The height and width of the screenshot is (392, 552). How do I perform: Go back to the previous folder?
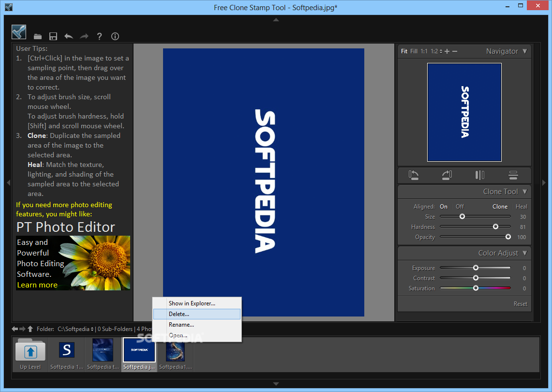[15, 329]
